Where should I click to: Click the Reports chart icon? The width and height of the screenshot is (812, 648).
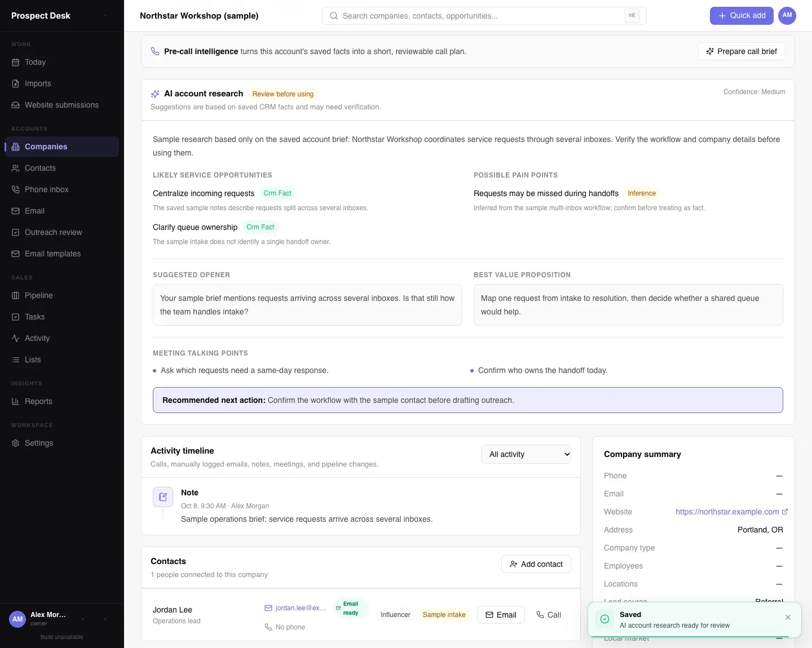[x=16, y=401]
